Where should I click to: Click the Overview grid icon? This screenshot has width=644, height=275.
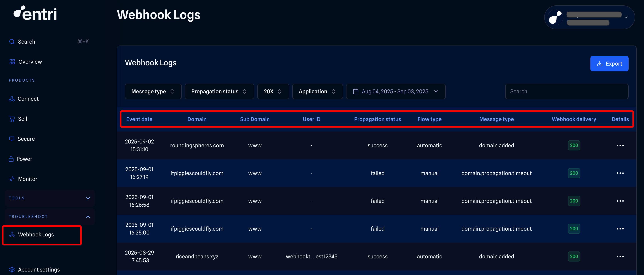coord(12,62)
